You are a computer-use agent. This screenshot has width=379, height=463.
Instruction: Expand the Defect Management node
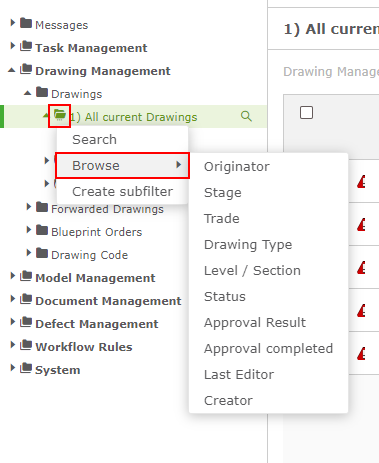[x=13, y=322]
